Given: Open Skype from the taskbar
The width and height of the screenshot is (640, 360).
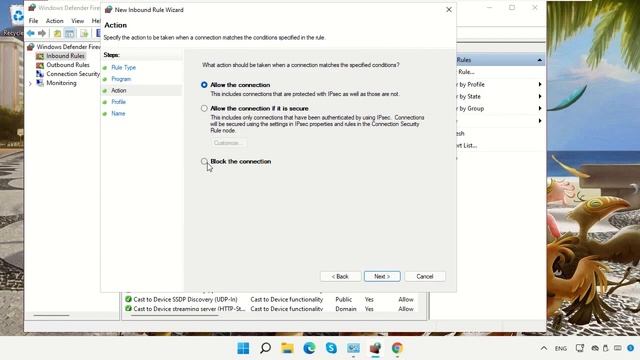Looking at the screenshot, I should [331, 348].
